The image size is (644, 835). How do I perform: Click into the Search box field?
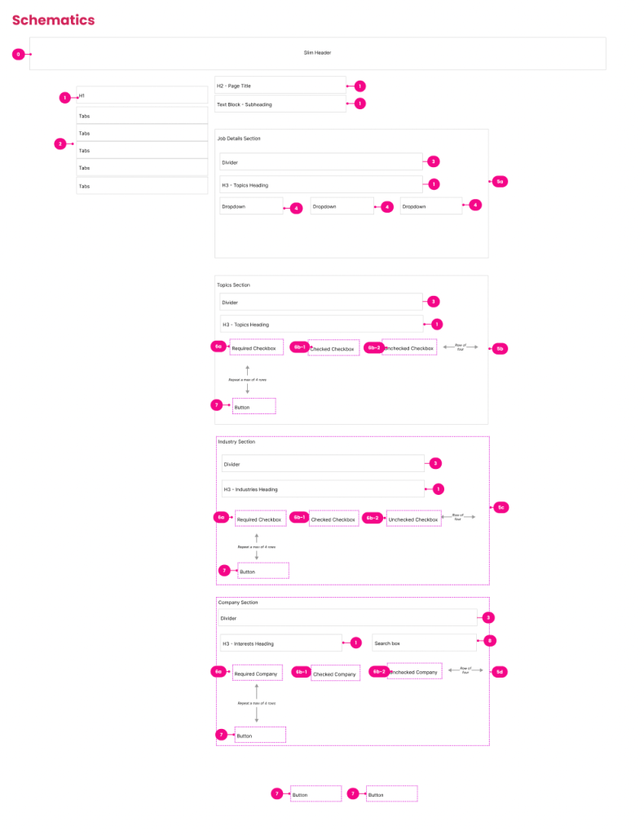coord(424,643)
